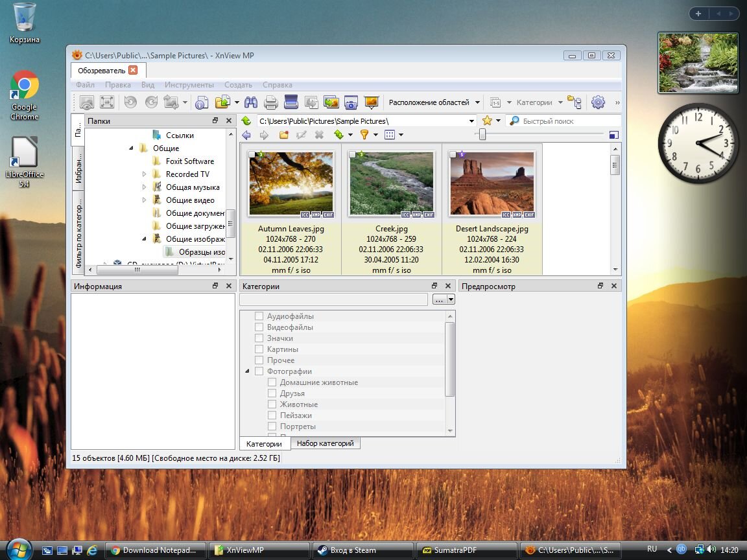Check the Друзья category
This screenshot has width=747, height=560.
tap(272, 393)
